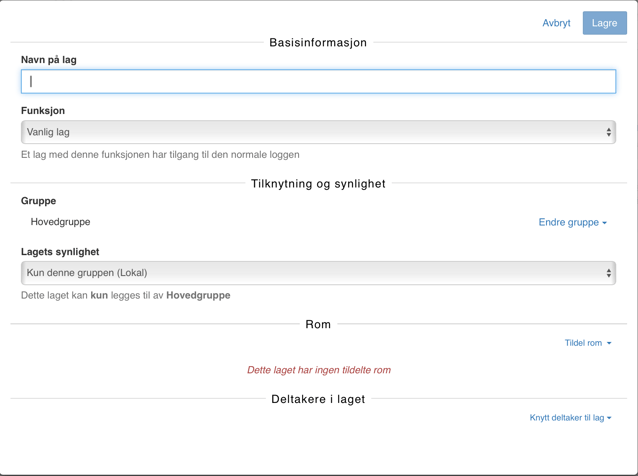Click the Deltakere i laget section heading
The height and width of the screenshot is (476, 638).
click(318, 399)
